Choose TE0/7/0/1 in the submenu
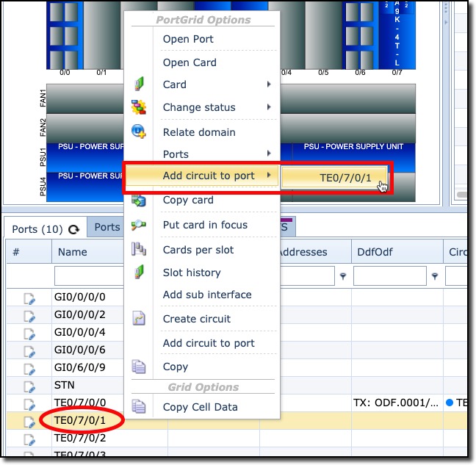Viewport: 476px width, 465px height. (x=335, y=177)
